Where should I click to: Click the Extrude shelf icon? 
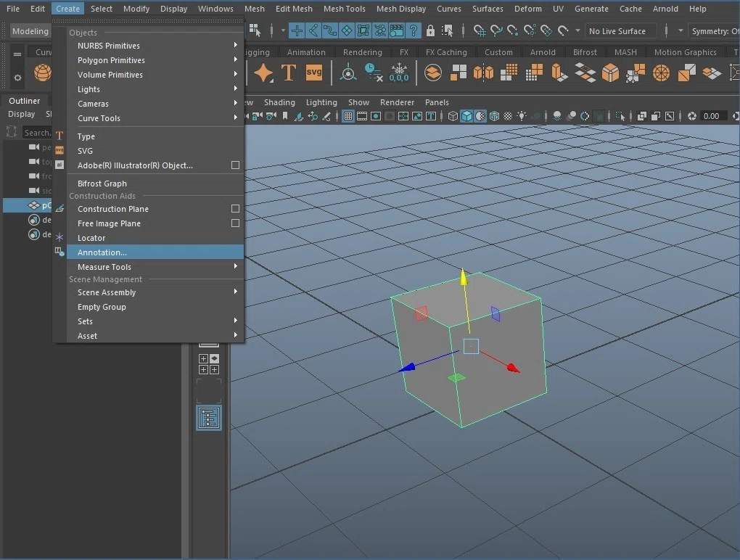pos(559,73)
